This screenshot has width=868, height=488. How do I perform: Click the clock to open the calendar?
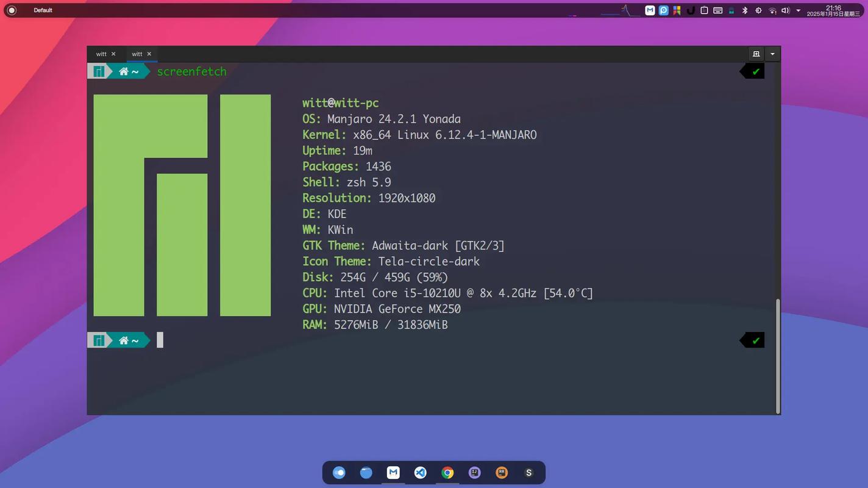832,10
